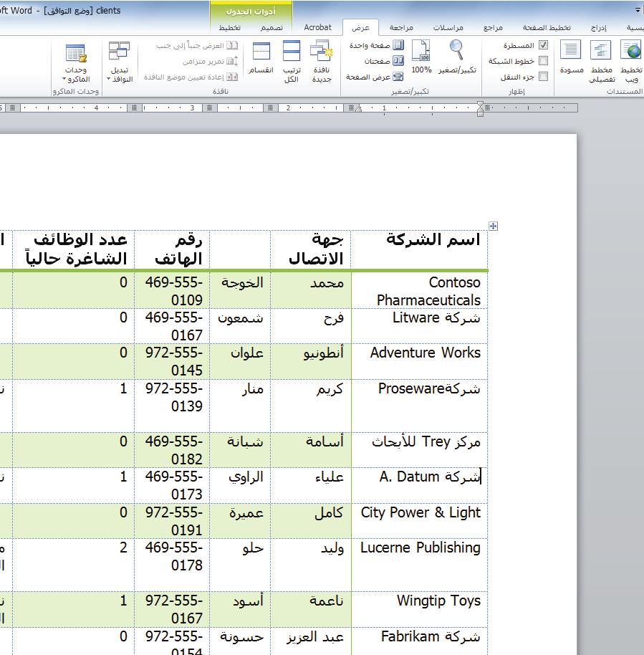Open the Review (مراجعة) tab
Screen dimensions: 644x655
coord(401,27)
